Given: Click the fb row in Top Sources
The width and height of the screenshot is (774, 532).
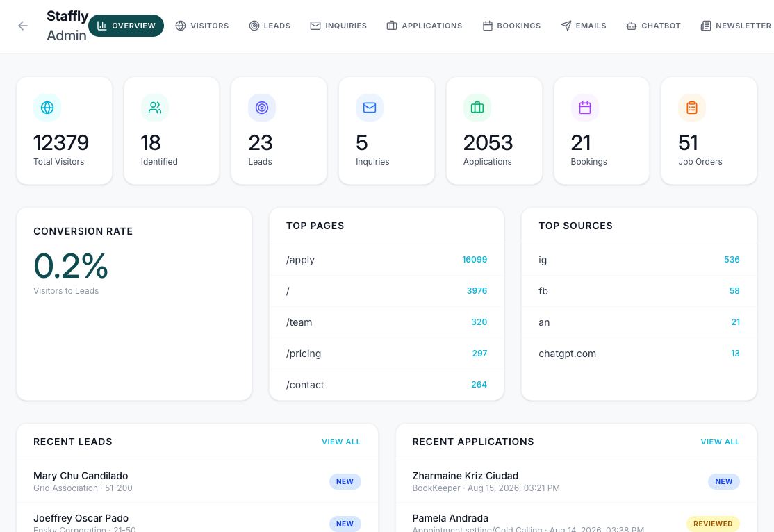Looking at the screenshot, I should click(639, 291).
